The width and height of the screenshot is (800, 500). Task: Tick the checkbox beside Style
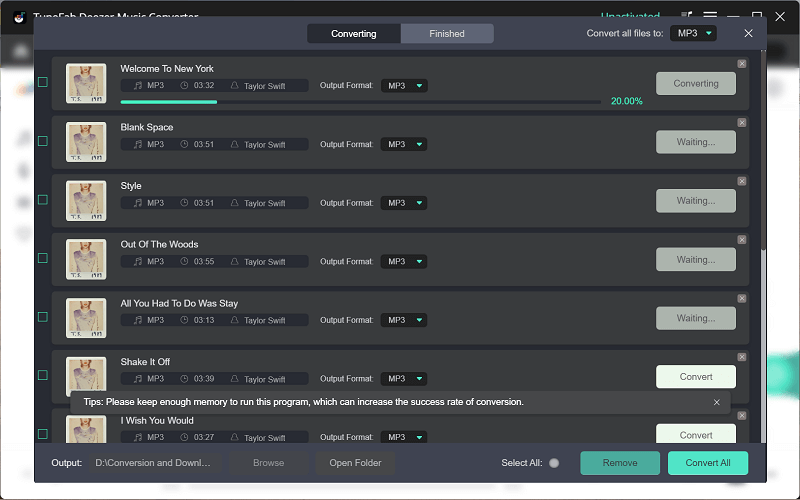[x=43, y=200]
